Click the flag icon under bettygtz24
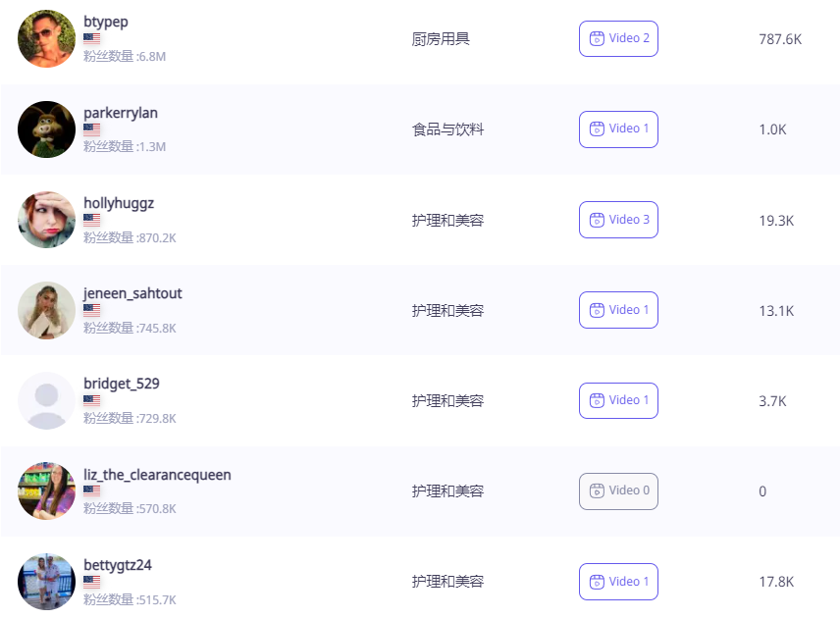Viewport: 840px width, 619px height. [91, 582]
